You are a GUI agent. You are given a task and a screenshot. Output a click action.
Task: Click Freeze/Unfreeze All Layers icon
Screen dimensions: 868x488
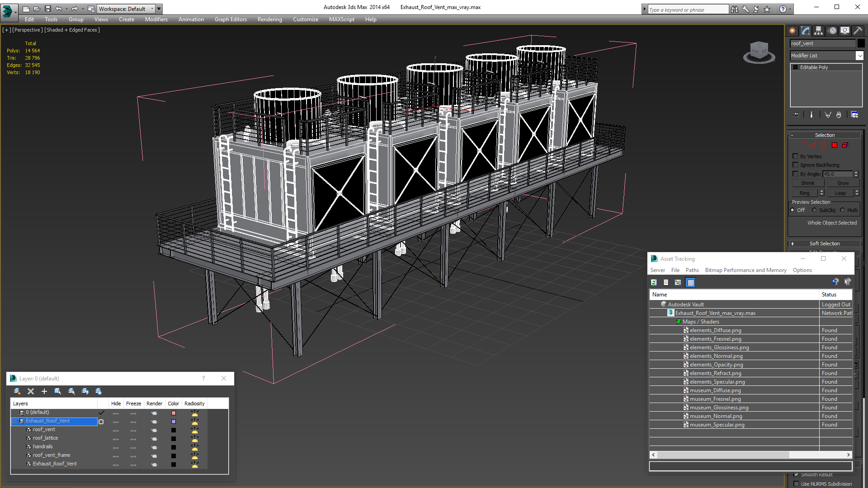pyautogui.click(x=99, y=391)
